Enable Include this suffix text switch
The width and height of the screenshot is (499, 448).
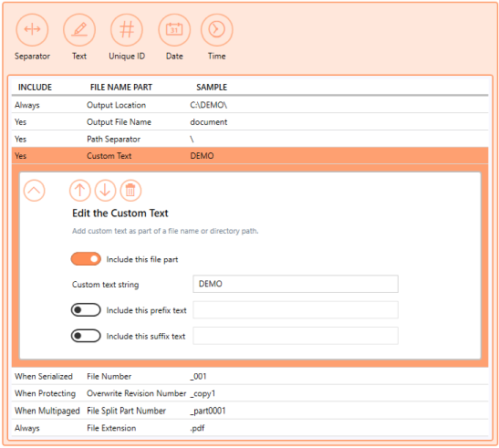coord(86,336)
